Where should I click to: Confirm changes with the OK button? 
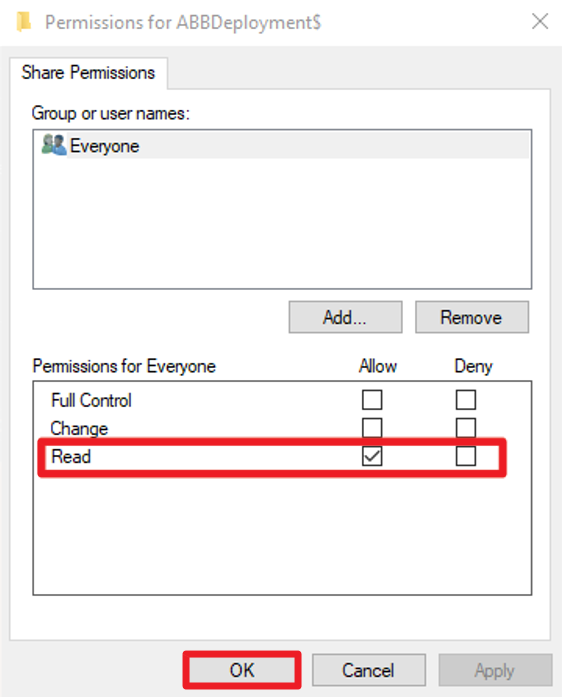[242, 670]
